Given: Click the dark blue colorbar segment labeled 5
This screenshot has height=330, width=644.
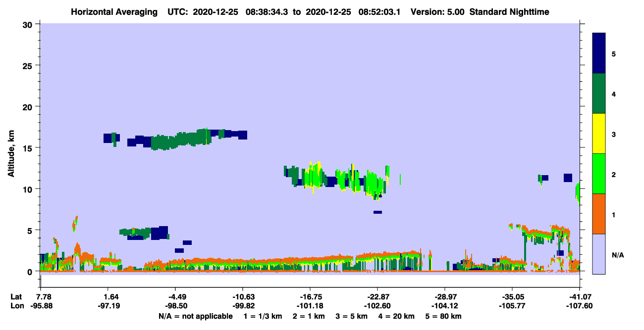Looking at the screenshot, I should pos(599,53).
